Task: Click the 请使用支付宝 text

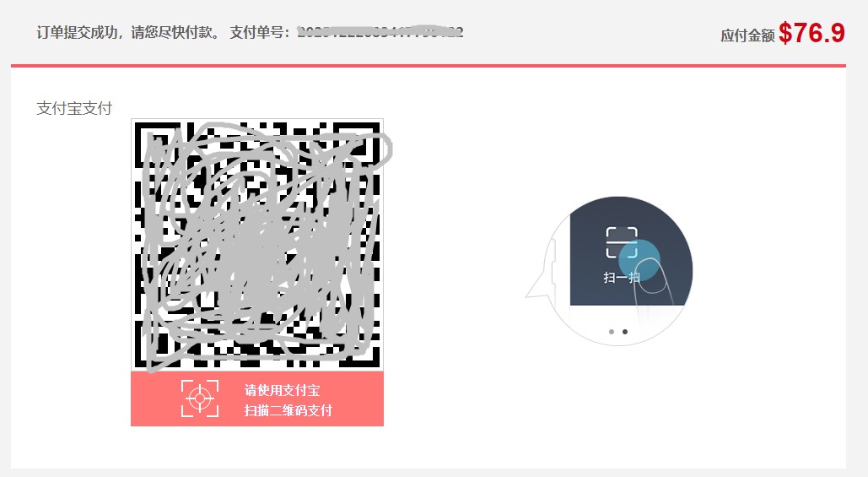Action: coord(283,390)
